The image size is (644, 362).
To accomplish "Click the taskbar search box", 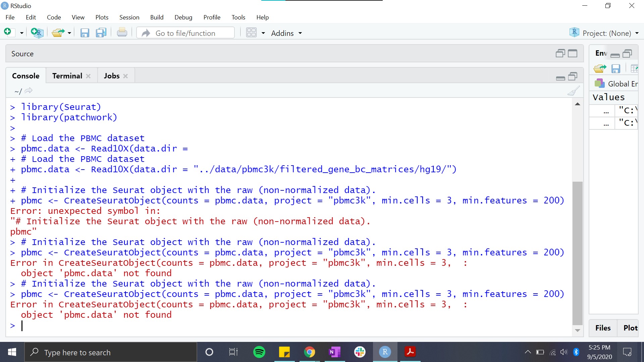I will 111,352.
